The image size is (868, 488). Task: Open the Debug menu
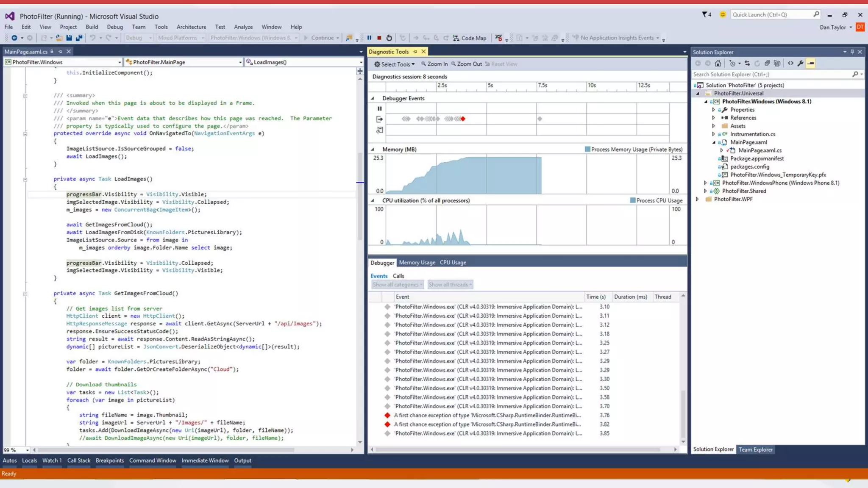[115, 27]
